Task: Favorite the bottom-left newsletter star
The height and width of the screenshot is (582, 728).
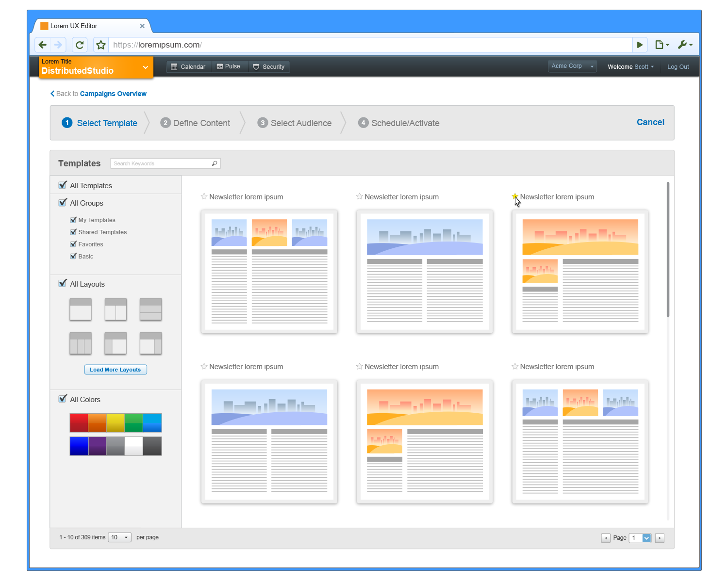Action: click(204, 366)
